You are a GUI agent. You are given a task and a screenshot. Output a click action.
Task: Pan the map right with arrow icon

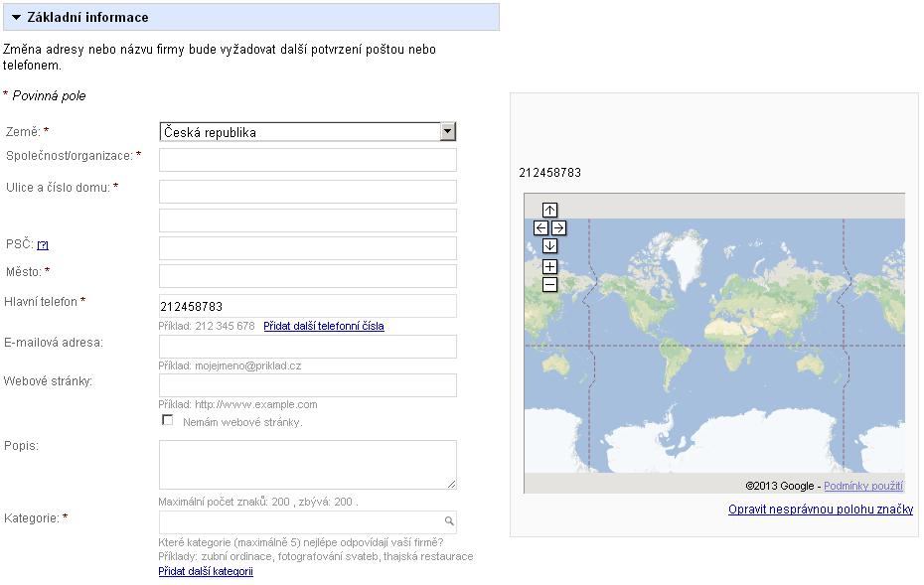click(558, 228)
